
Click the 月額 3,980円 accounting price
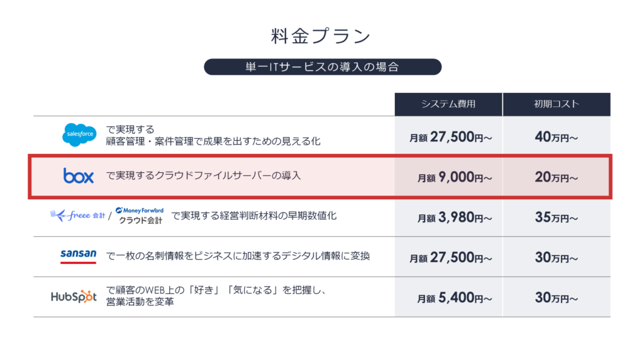click(x=454, y=217)
